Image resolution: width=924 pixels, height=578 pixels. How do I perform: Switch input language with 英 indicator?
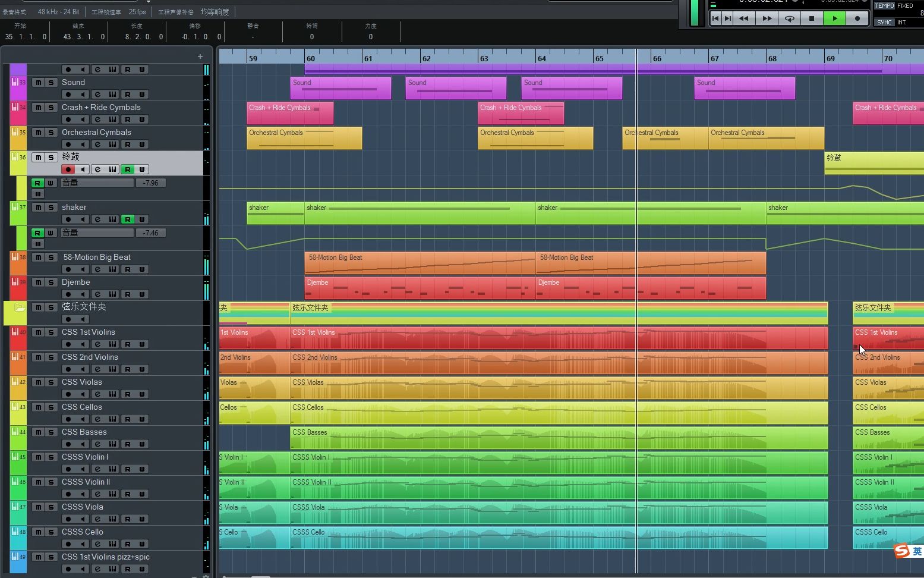tap(917, 551)
